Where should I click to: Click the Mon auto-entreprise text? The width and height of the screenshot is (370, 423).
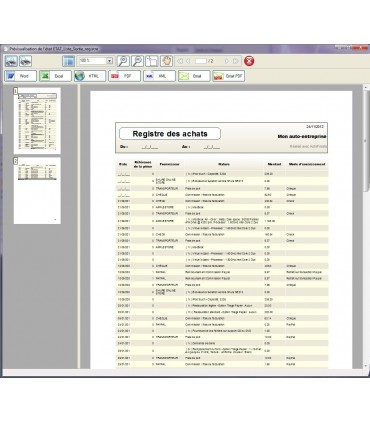(x=302, y=136)
